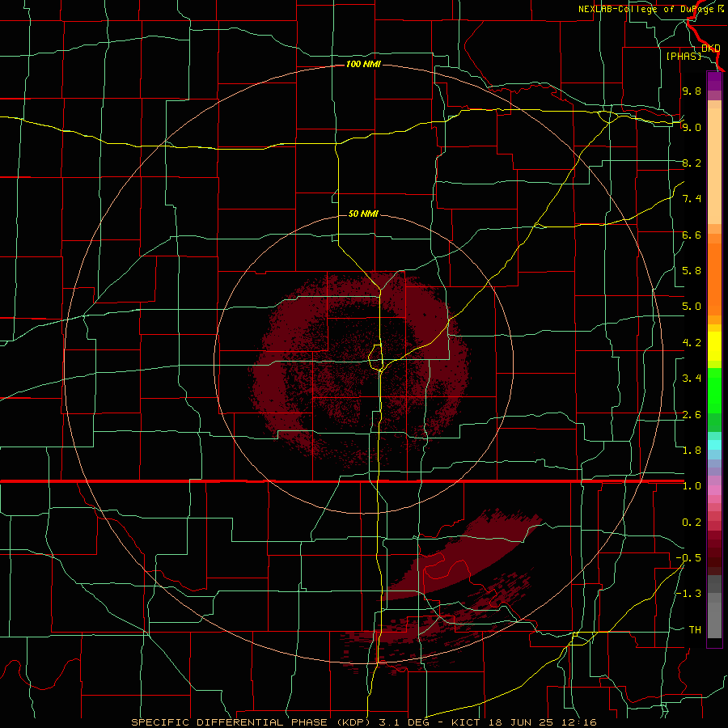Click "(KDP)" in the bottom caption
728x728 pixels.
pyautogui.click(x=355, y=722)
